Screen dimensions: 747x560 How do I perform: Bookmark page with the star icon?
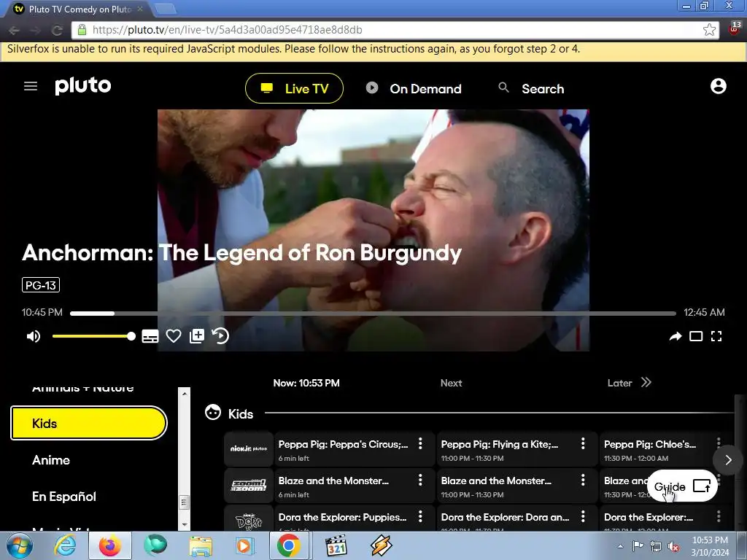pos(709,30)
